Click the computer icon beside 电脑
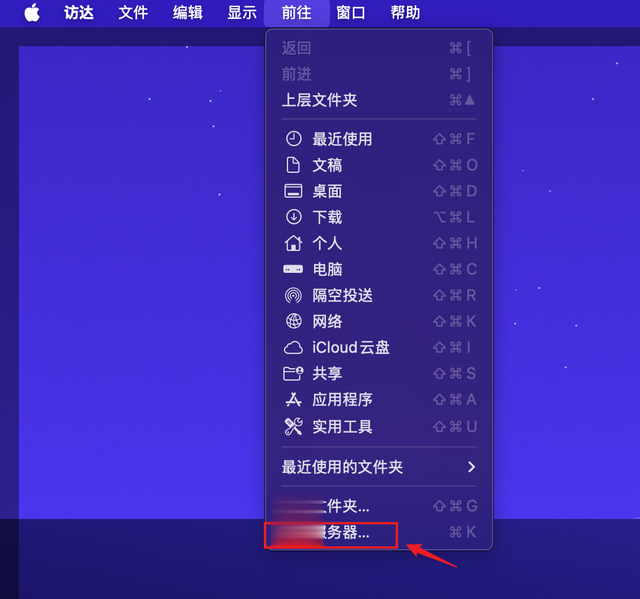 pos(293,269)
